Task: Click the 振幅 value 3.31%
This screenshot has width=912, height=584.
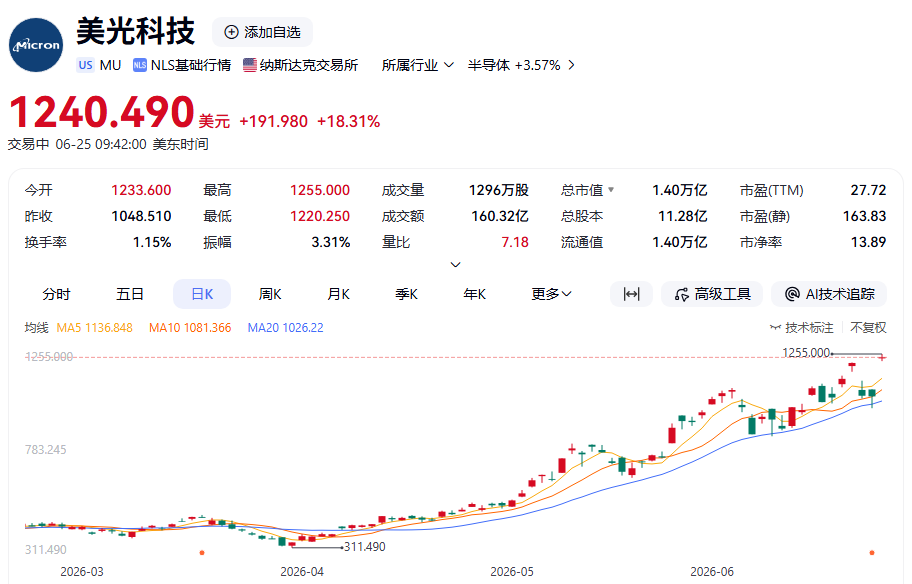Action: [x=330, y=242]
